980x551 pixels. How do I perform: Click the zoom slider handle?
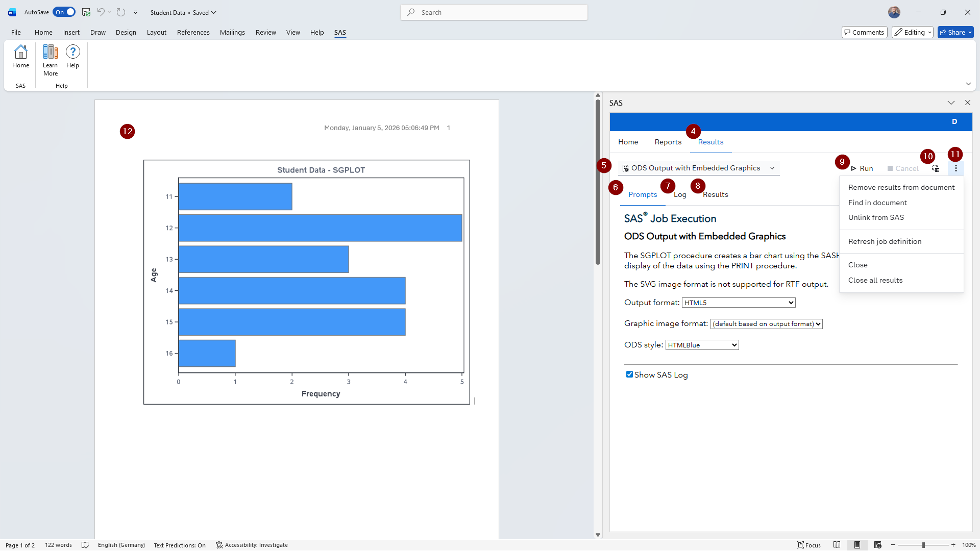[x=923, y=545]
